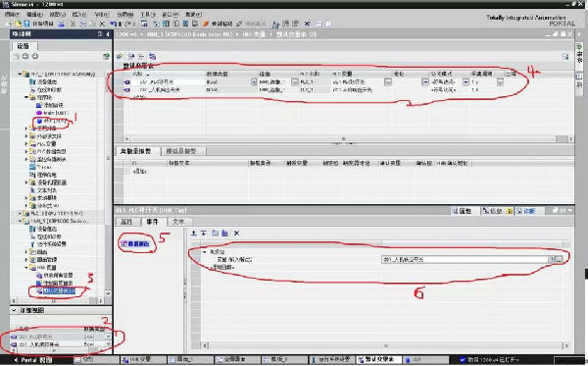The image size is (588, 366).
Task: Click the delete X icon in the main toolbar
Action: [x=102, y=24]
